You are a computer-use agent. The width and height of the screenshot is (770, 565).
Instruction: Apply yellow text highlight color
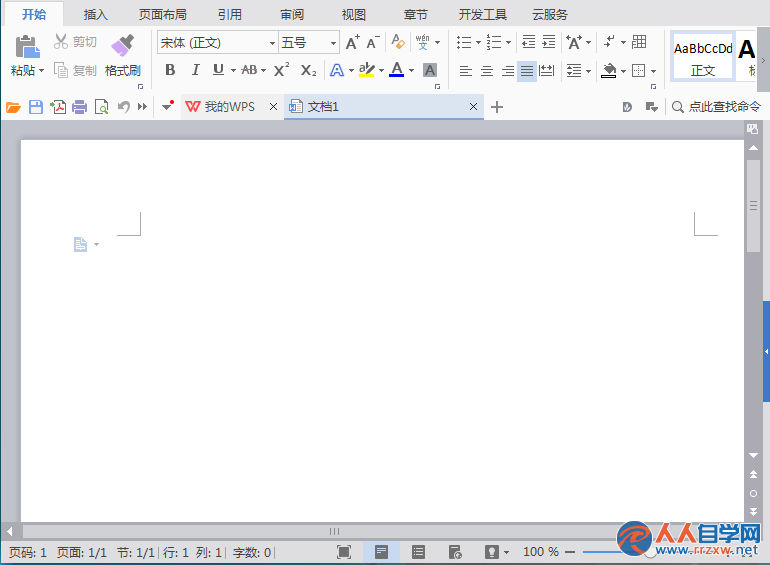point(367,70)
